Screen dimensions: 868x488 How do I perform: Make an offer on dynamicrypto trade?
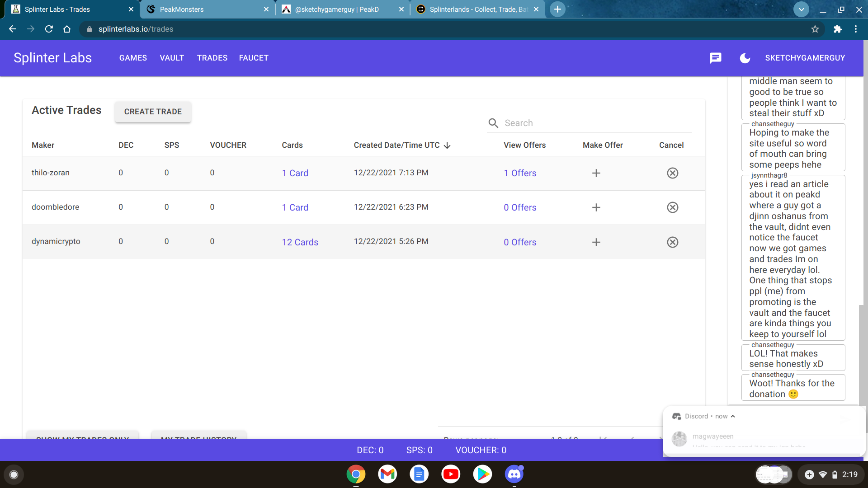pyautogui.click(x=596, y=242)
